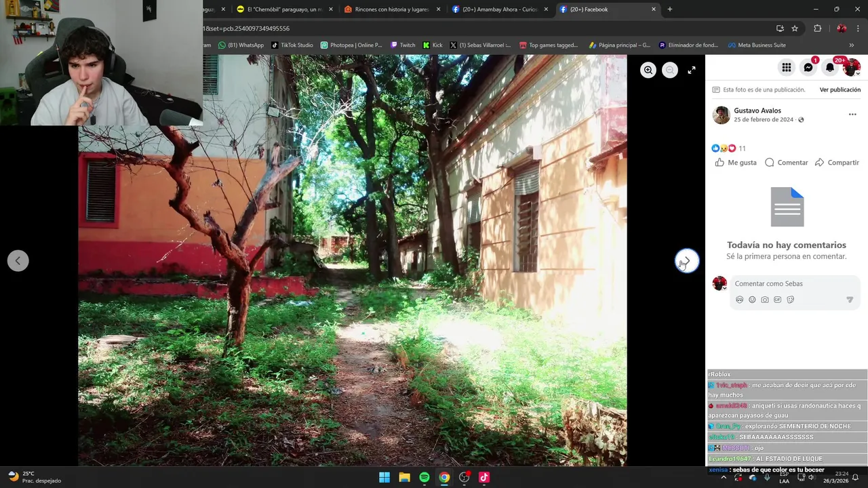Open the Facebook menu grid

click(x=786, y=67)
